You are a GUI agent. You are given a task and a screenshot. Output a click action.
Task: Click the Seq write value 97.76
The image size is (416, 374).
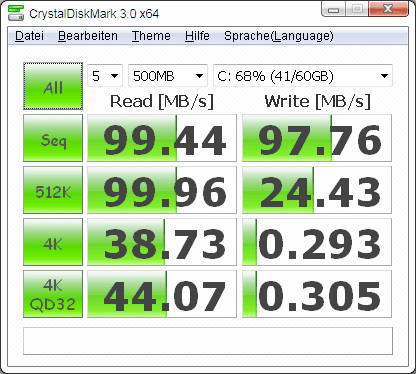(x=317, y=138)
